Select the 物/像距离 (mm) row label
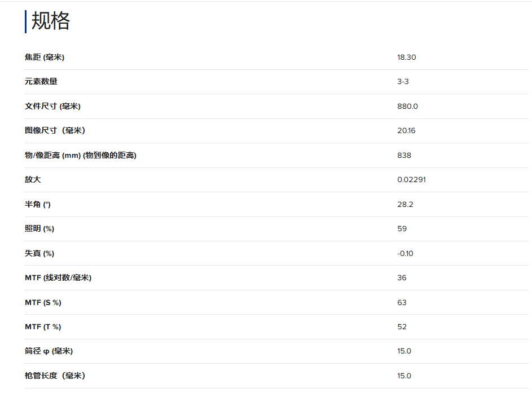Screen dimensions: 532x393 (81, 155)
